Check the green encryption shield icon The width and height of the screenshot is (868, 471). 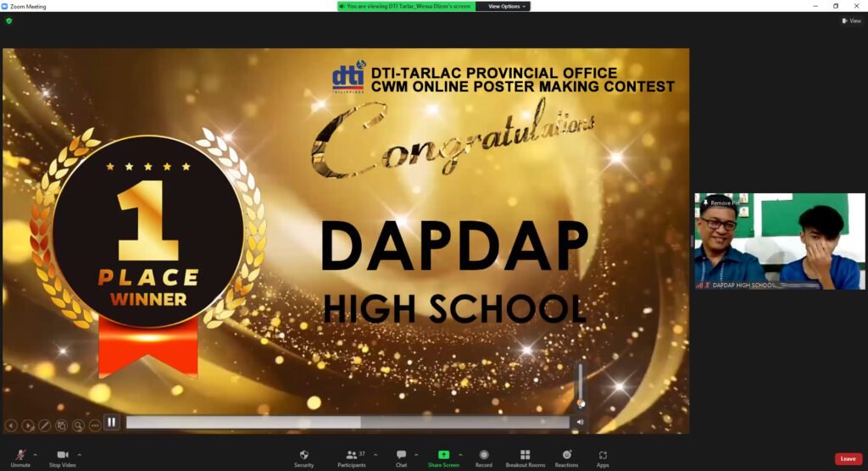[8, 21]
